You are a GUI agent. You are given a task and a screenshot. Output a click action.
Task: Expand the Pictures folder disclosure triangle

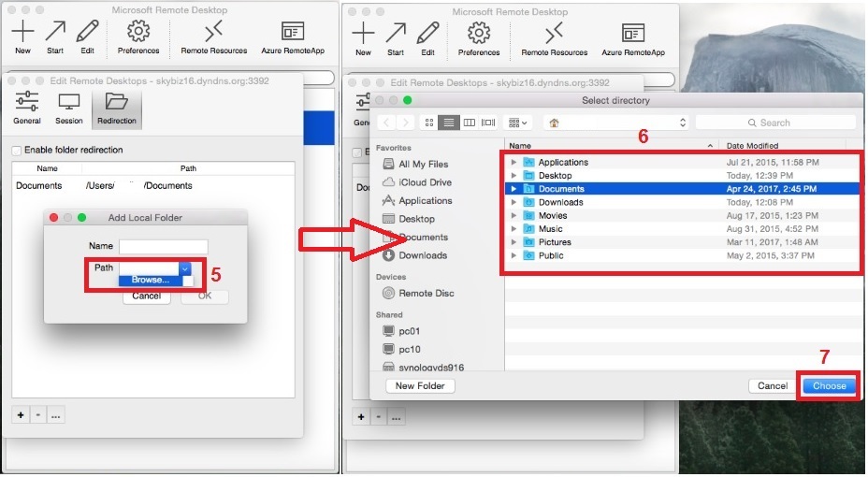click(x=513, y=242)
